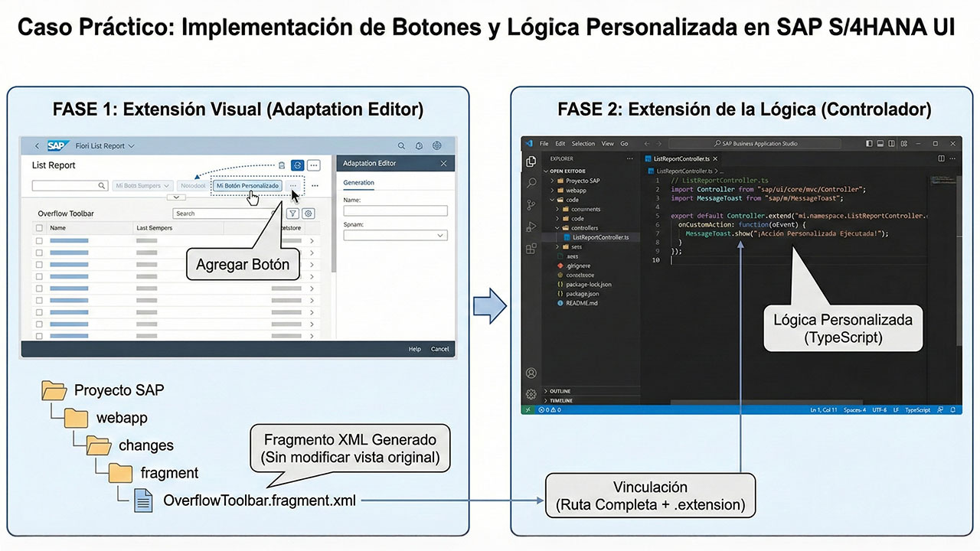Viewport: 980px width, 551px height.
Task: Check the second table row checkbox
Action: coord(40,253)
